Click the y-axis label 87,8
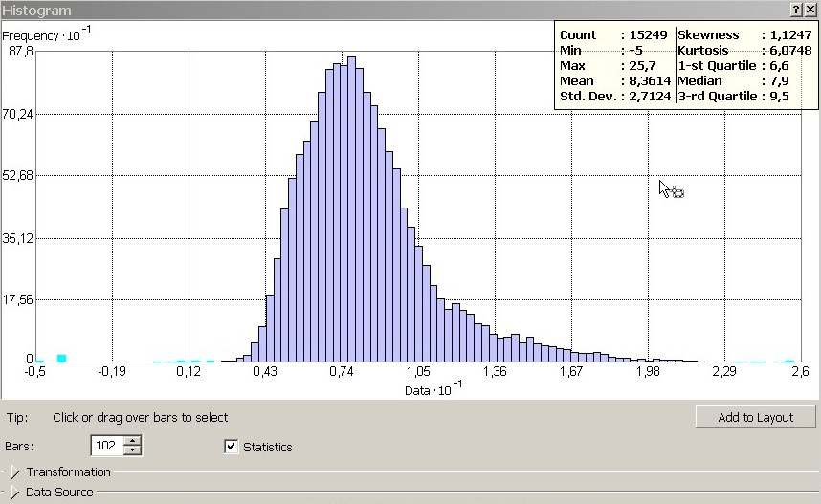The image size is (821, 504). 21,52
